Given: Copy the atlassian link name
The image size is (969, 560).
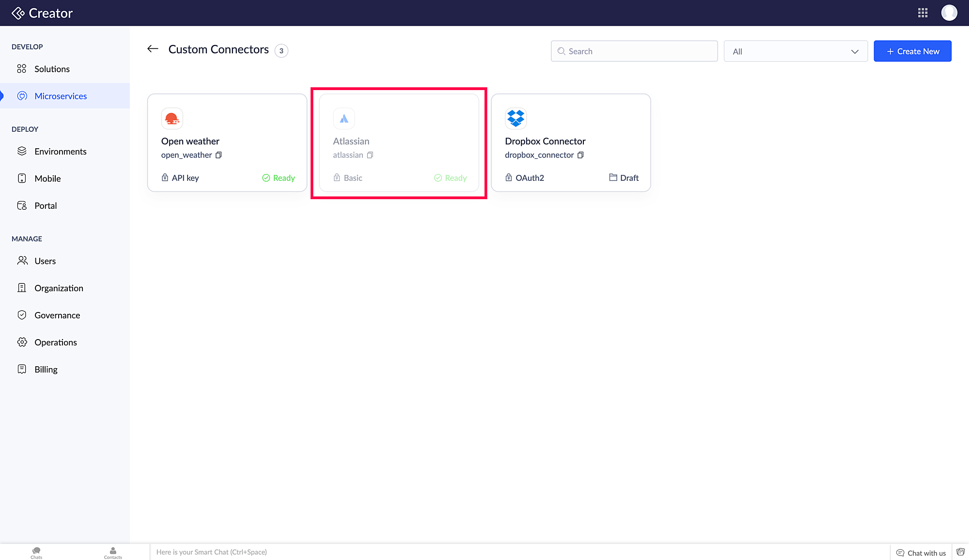Looking at the screenshot, I should [370, 155].
